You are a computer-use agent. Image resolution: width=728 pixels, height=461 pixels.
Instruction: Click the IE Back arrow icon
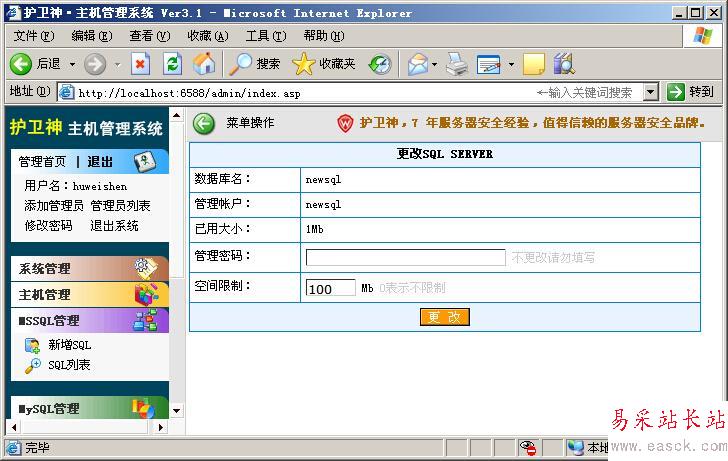(x=21, y=64)
